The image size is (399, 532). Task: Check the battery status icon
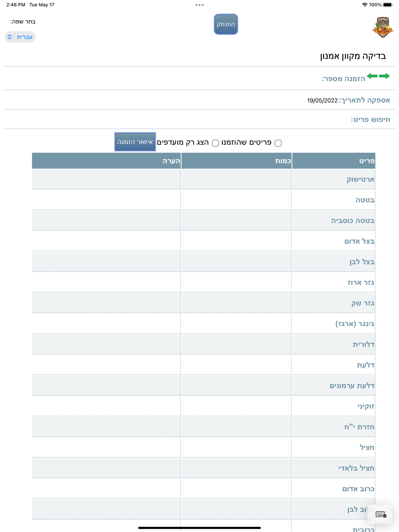(388, 5)
